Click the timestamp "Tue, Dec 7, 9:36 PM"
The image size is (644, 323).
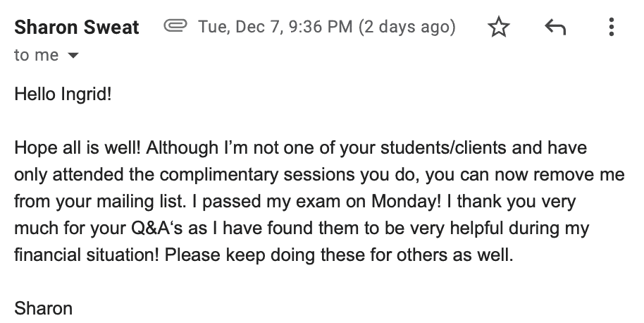coord(275,28)
